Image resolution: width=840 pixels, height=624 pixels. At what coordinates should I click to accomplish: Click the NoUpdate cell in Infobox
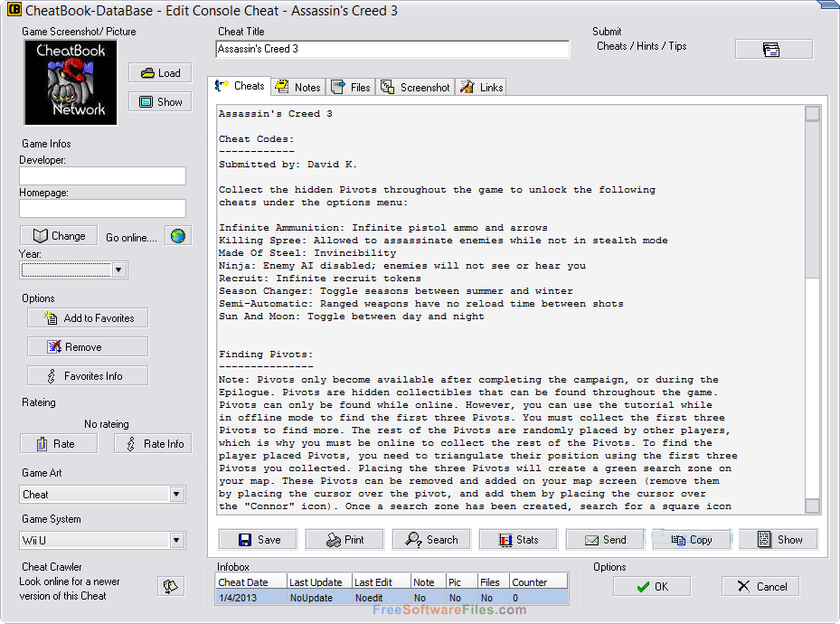(x=319, y=598)
